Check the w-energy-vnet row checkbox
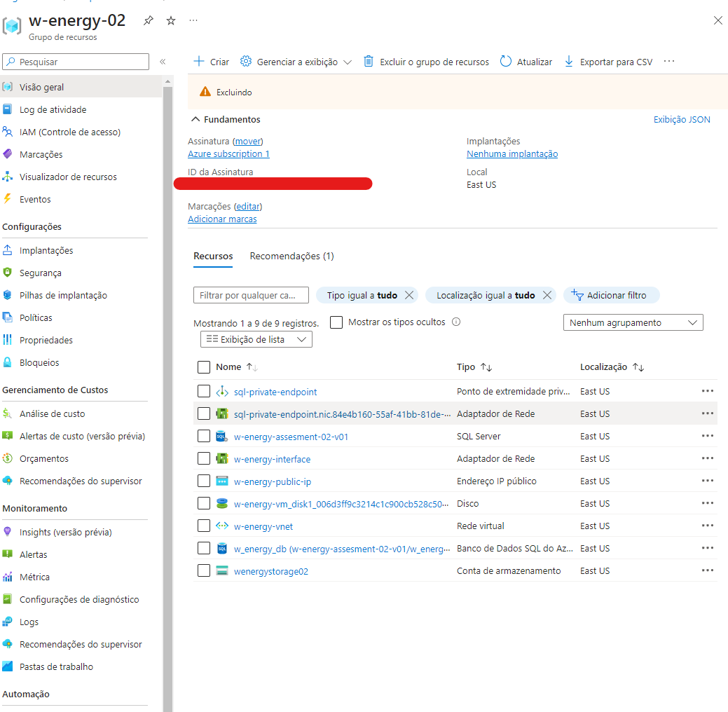The image size is (728, 712). click(x=204, y=526)
